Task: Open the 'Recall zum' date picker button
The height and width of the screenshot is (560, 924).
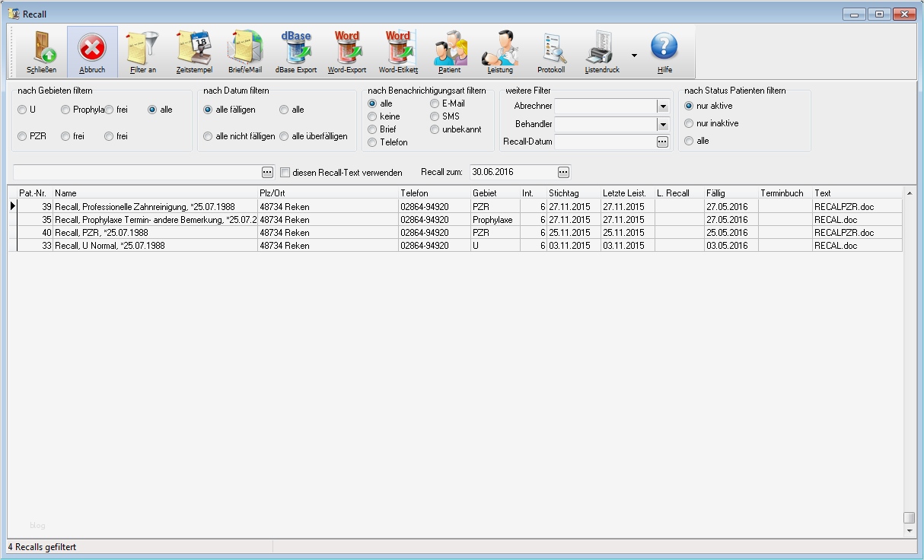Action: click(563, 172)
